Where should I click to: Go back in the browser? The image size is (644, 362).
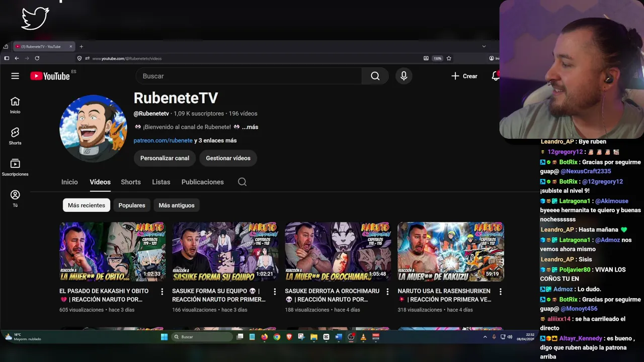point(17,58)
